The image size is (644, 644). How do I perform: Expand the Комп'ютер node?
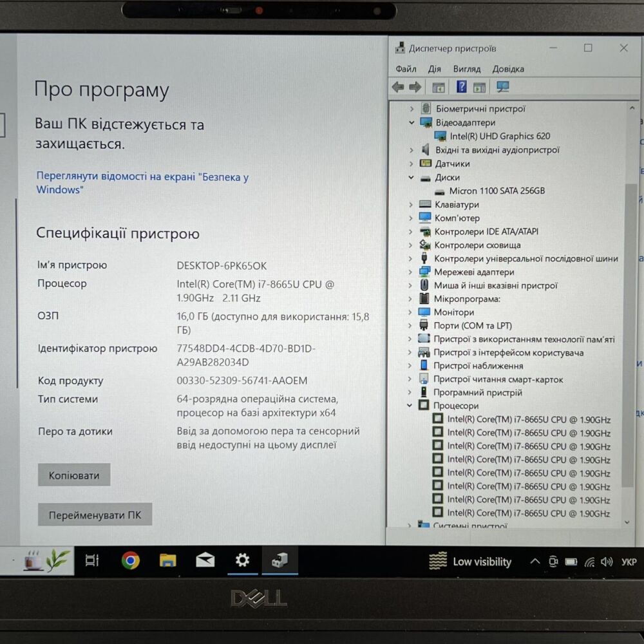(411, 218)
